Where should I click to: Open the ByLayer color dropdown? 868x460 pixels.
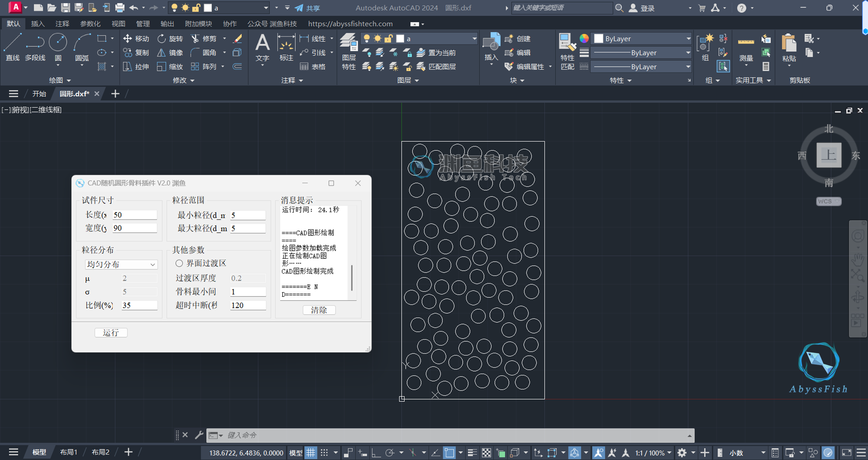(x=642, y=39)
